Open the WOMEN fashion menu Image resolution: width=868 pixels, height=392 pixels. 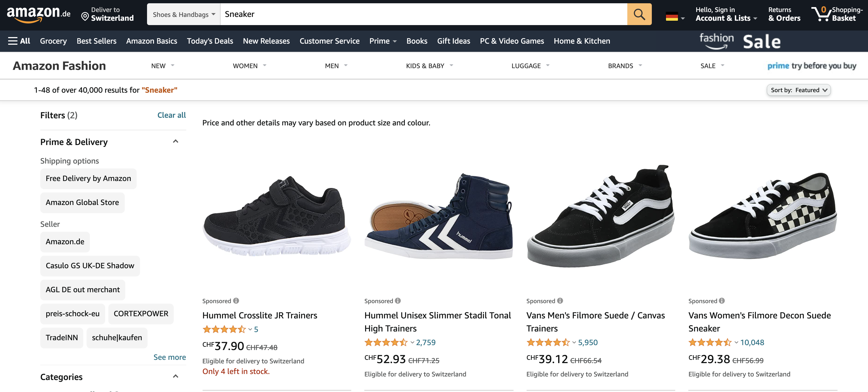[249, 66]
